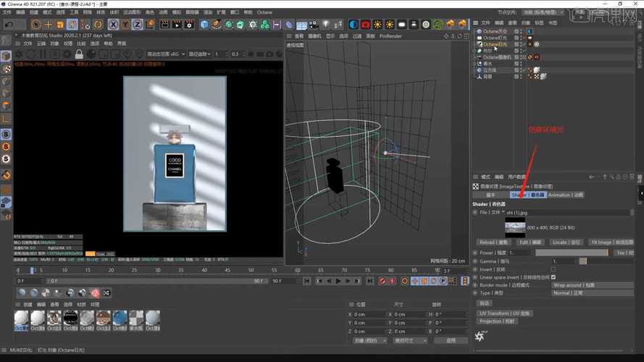The width and height of the screenshot is (644, 362).
Task: Select the Octane sky object at top of list
Action: pyautogui.click(x=495, y=31)
